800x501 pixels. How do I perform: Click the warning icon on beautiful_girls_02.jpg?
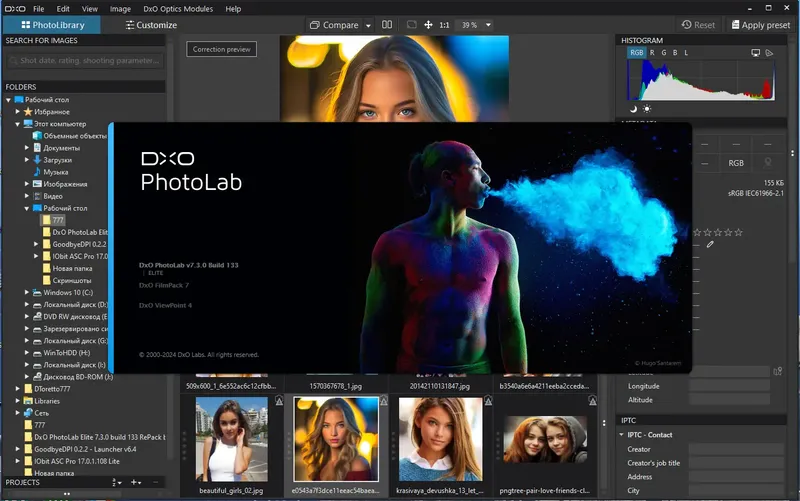279,401
